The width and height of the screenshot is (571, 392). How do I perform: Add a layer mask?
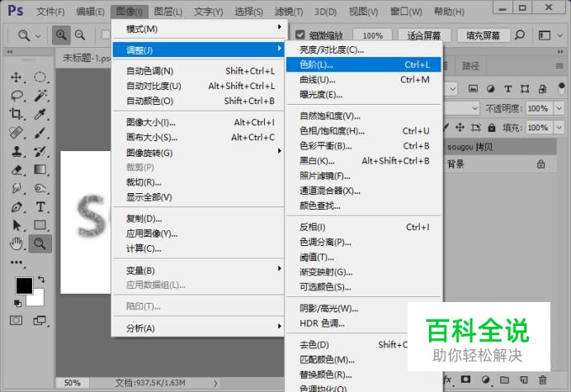pos(465,380)
